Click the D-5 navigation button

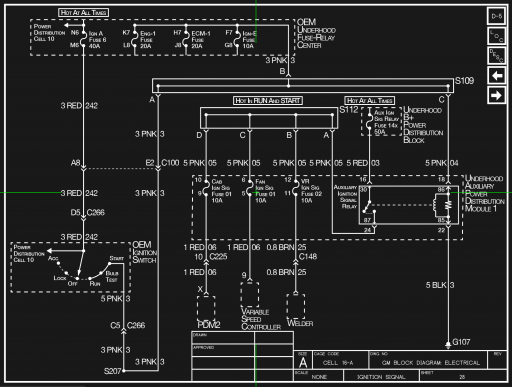tap(497, 16)
